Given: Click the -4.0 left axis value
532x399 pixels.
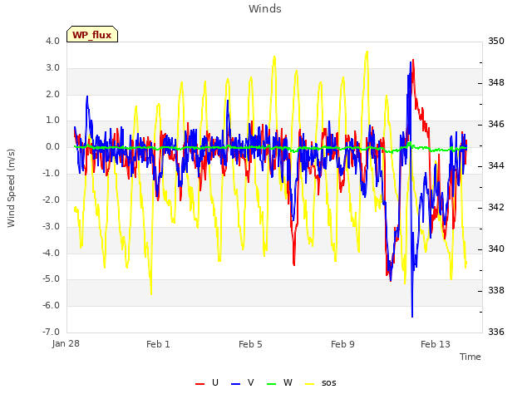Looking at the screenshot, I should point(52,253).
